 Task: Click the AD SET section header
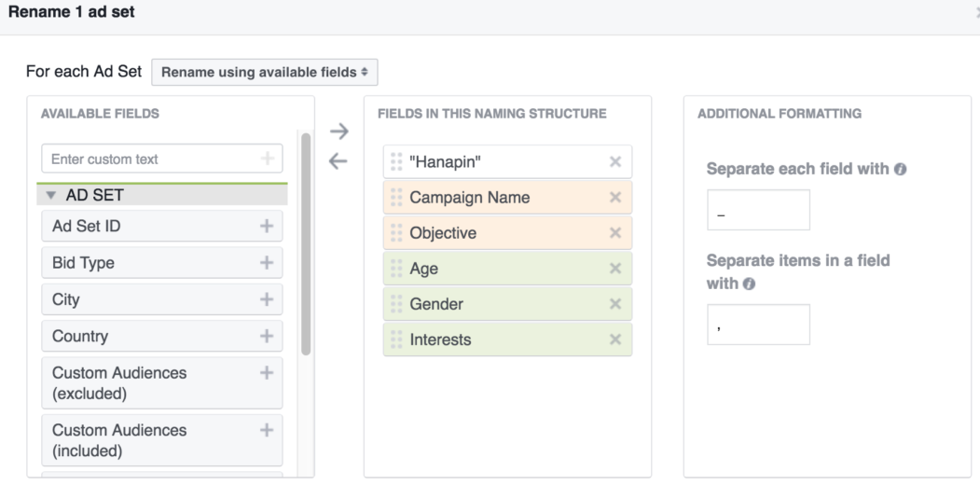coord(162,195)
